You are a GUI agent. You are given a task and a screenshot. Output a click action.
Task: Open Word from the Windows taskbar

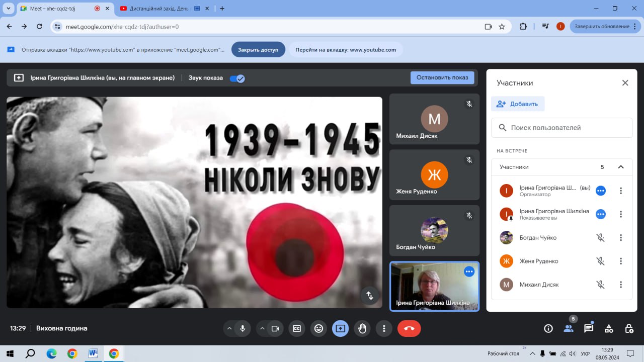pos(93,353)
